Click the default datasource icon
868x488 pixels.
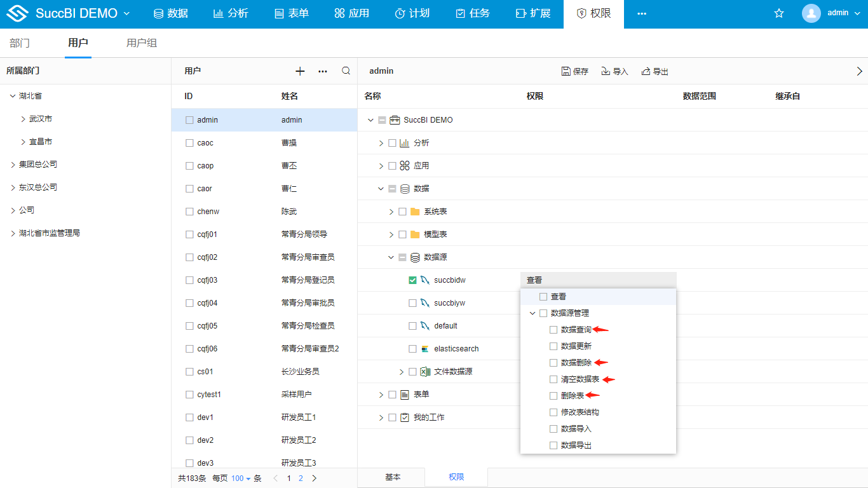[x=425, y=326]
